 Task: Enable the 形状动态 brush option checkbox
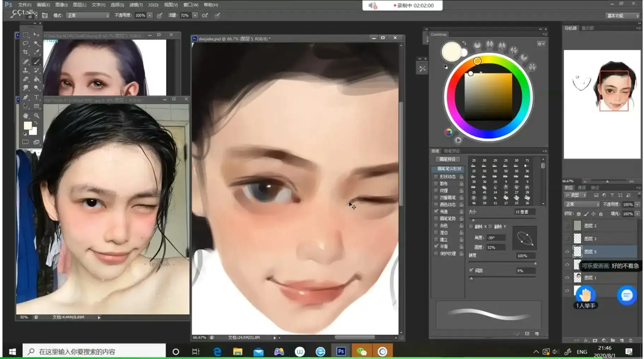436,176
